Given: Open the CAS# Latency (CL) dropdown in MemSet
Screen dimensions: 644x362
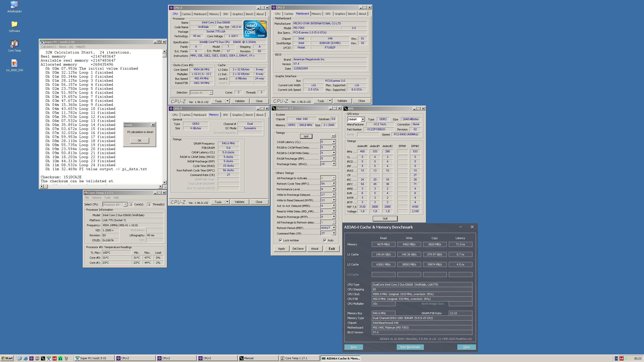Looking at the screenshot, I should pos(334,142).
